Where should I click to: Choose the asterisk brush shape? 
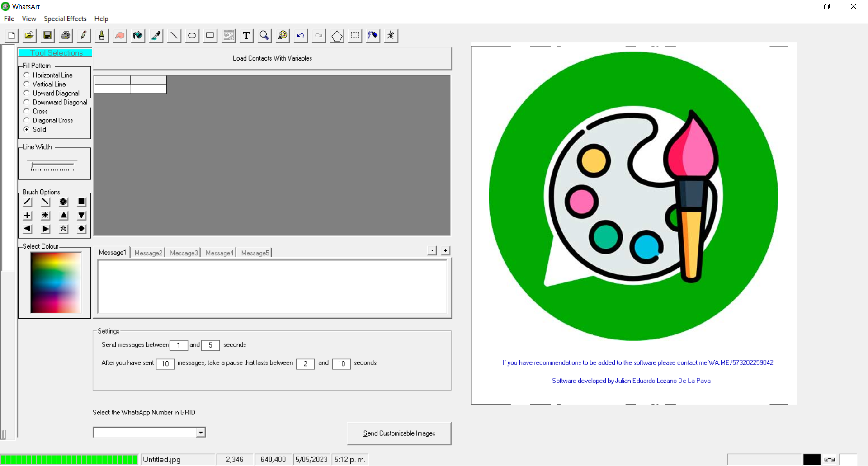tap(46, 216)
